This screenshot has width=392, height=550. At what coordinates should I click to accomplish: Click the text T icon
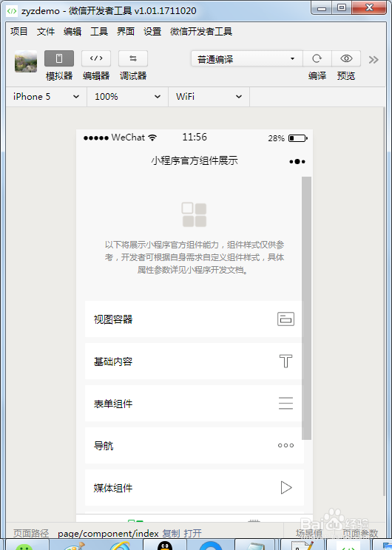point(285,361)
